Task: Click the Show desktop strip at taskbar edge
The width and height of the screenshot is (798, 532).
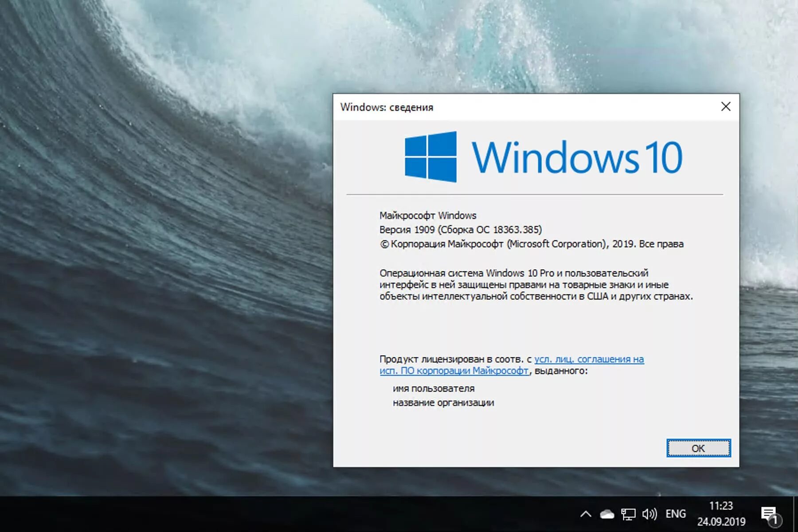Action: coord(795,514)
